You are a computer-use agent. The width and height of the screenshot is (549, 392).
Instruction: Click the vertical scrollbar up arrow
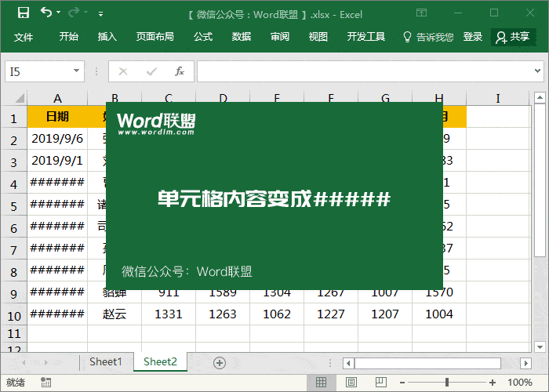540,97
